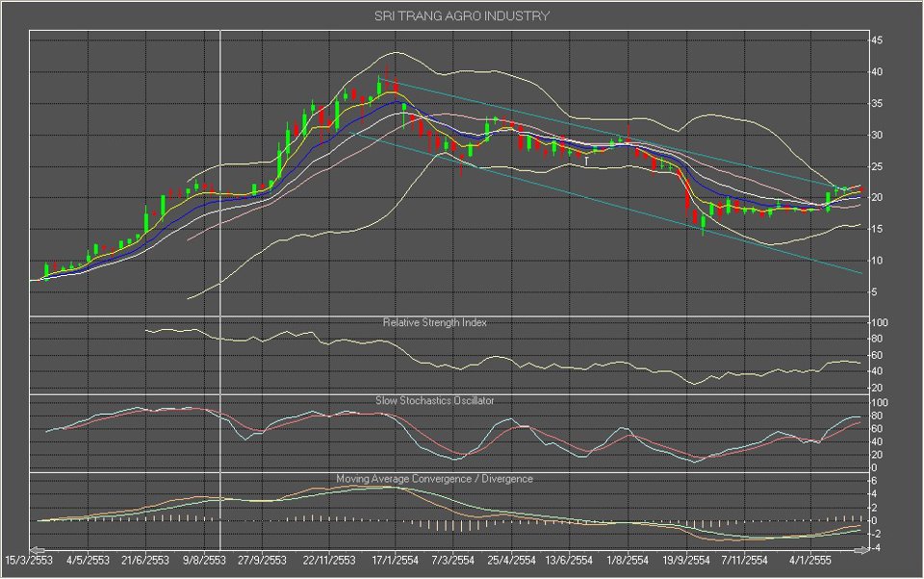Click the 25 value on the price axis

tap(877, 166)
